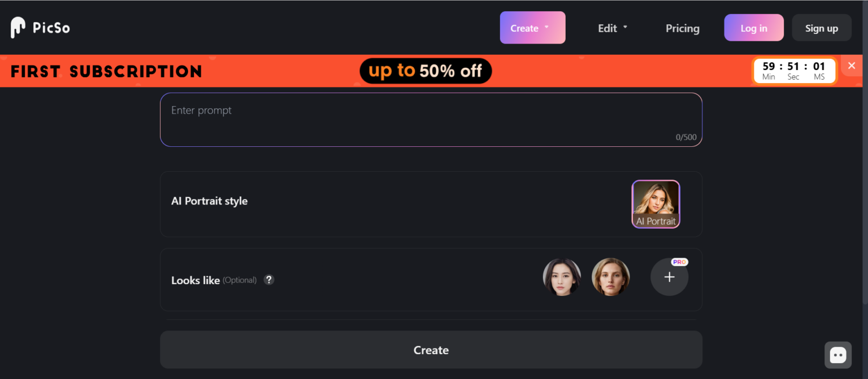Image resolution: width=868 pixels, height=379 pixels.
Task: Choose the dark-haired face reference
Action: click(x=562, y=277)
